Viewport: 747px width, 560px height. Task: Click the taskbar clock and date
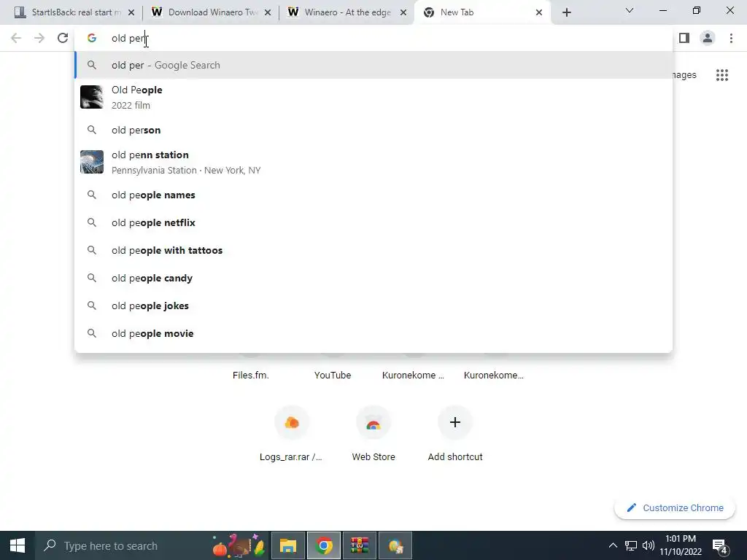pos(681,545)
